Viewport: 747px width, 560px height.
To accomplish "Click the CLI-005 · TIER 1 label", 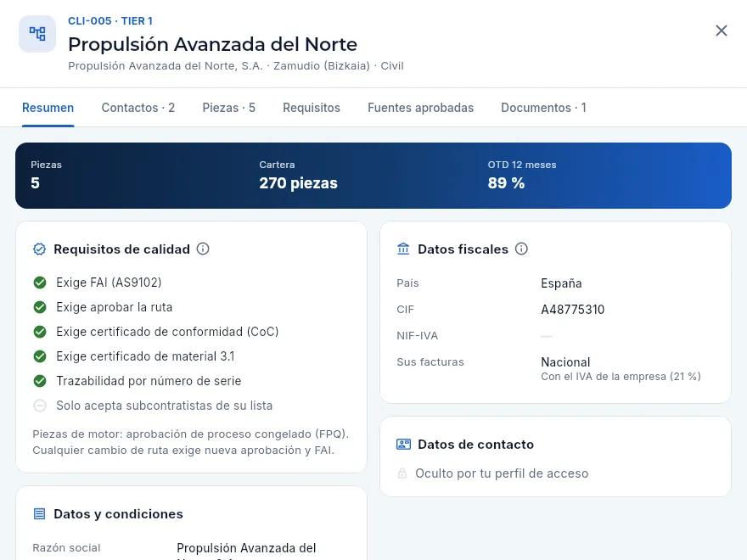I will 110,21.
